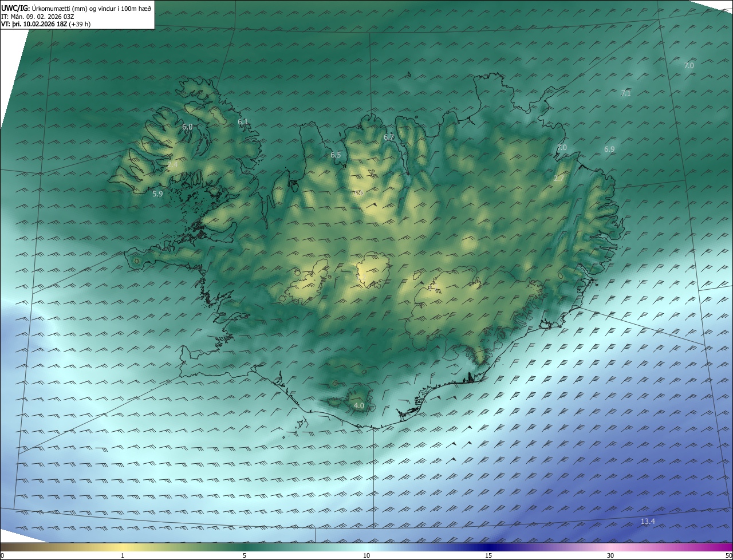
Task: Click the initial time line 'IT: Mán. 09. 02. 2026 03Z'
Action: tap(38, 16)
